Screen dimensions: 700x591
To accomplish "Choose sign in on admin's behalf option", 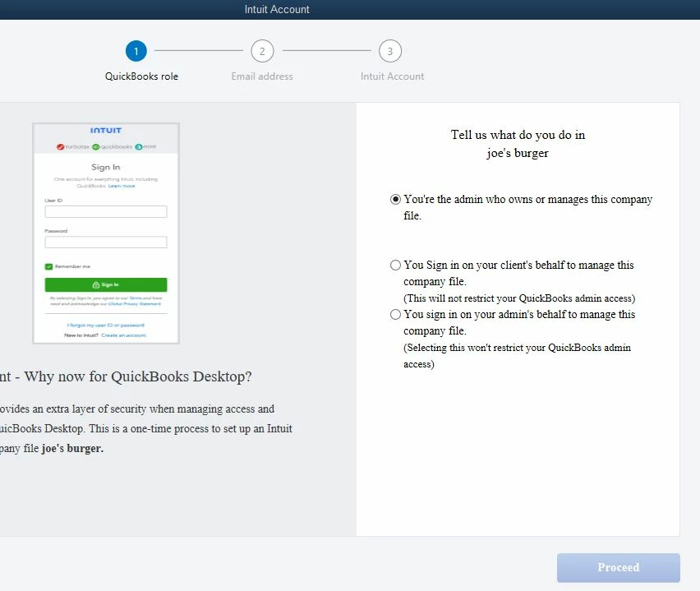I will (395, 315).
